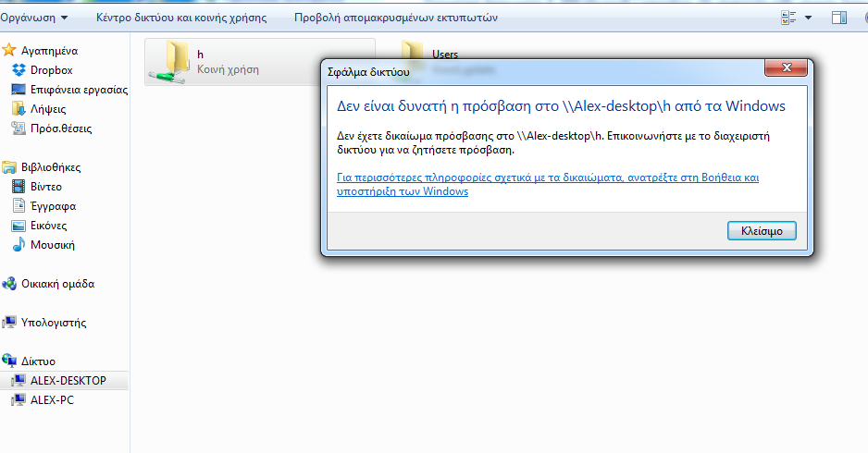Click the blue error heading about \\Alex-desktop\h

561,106
